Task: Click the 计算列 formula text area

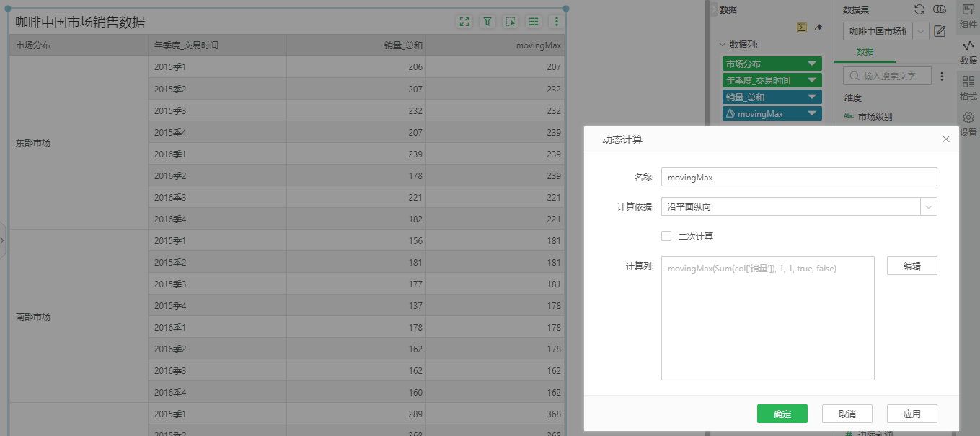Action: click(768, 318)
